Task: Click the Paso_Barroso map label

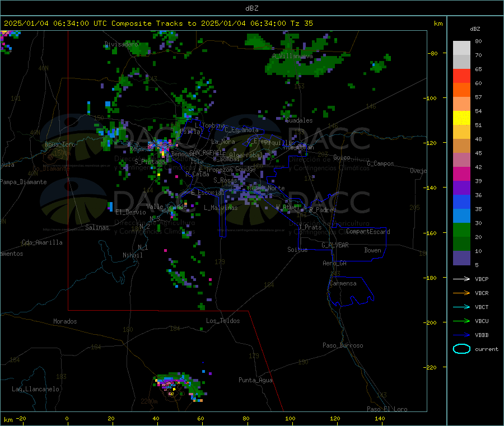Action: pos(343,345)
